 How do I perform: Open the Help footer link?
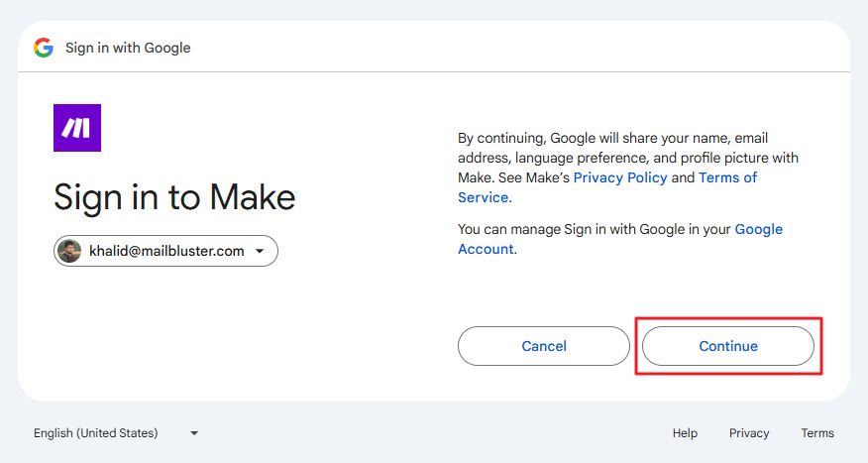pyautogui.click(x=685, y=433)
